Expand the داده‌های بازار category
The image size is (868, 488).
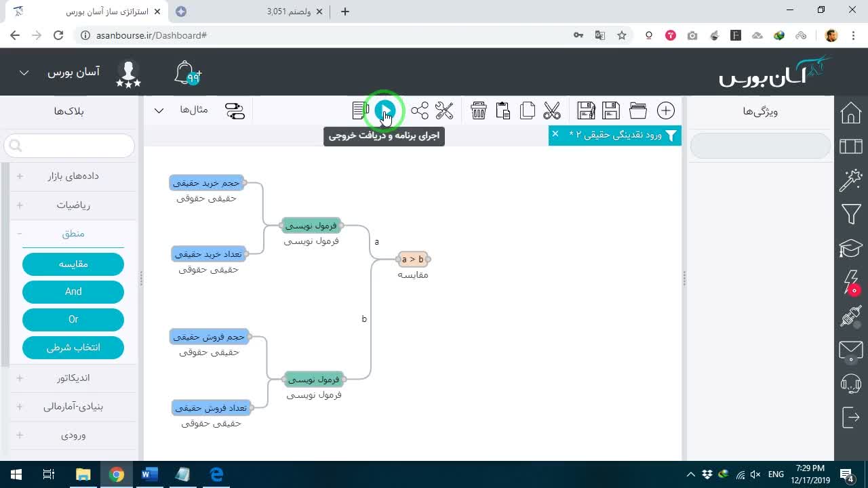[73, 176]
